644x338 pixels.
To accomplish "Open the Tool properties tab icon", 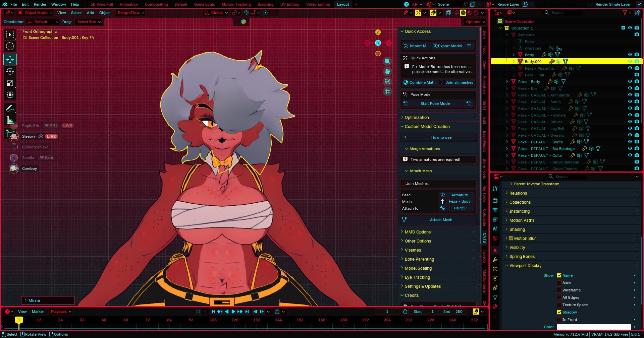I will (495, 189).
